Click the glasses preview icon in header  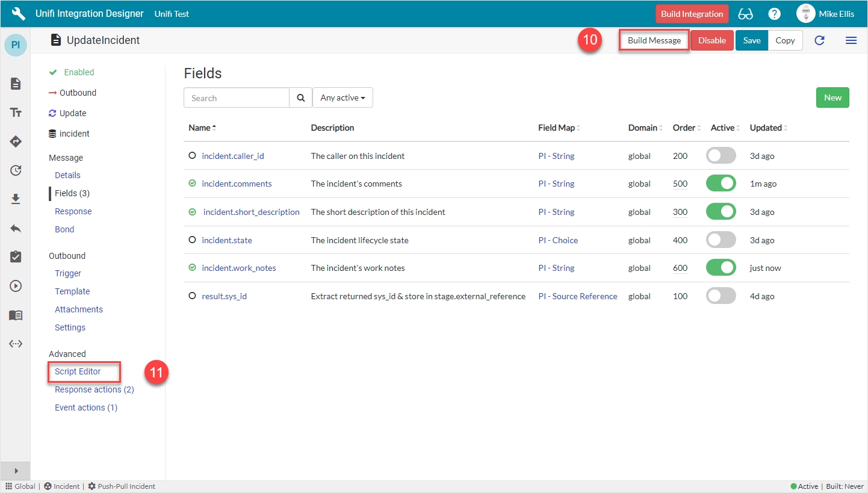pyautogui.click(x=745, y=14)
